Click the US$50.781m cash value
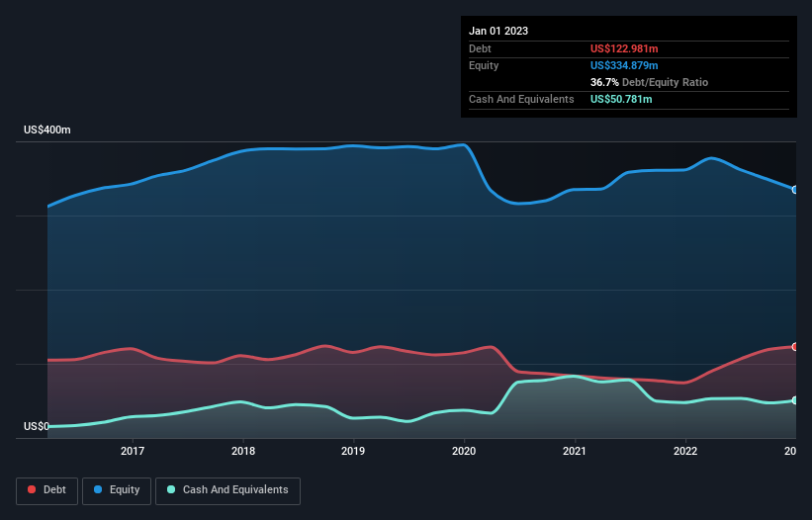 point(621,99)
